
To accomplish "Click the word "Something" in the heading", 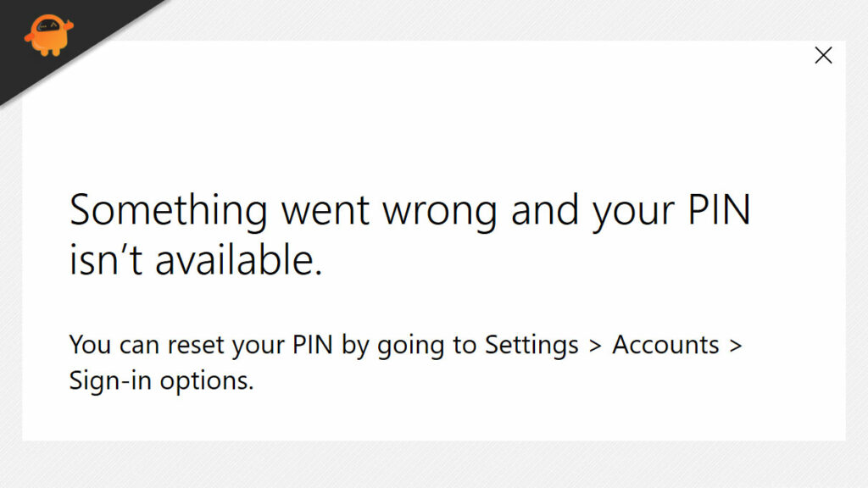I will tap(168, 209).
